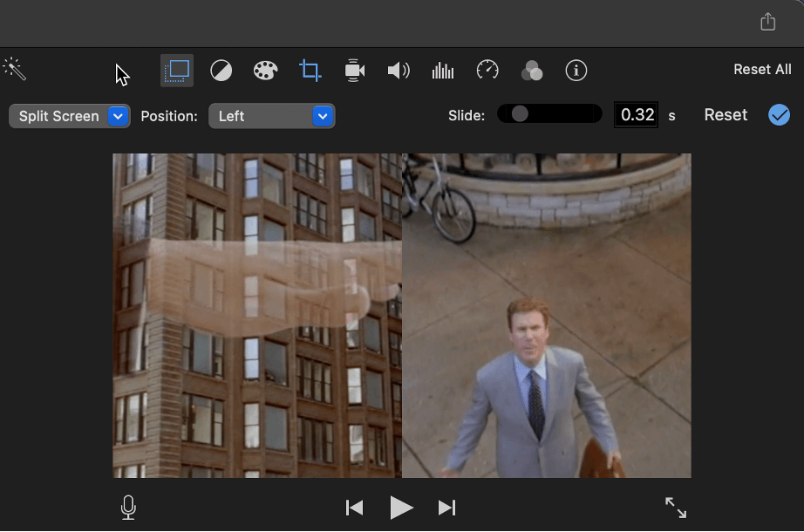Open the Position dropdown set to Left
This screenshot has height=532, width=804.
[x=272, y=116]
